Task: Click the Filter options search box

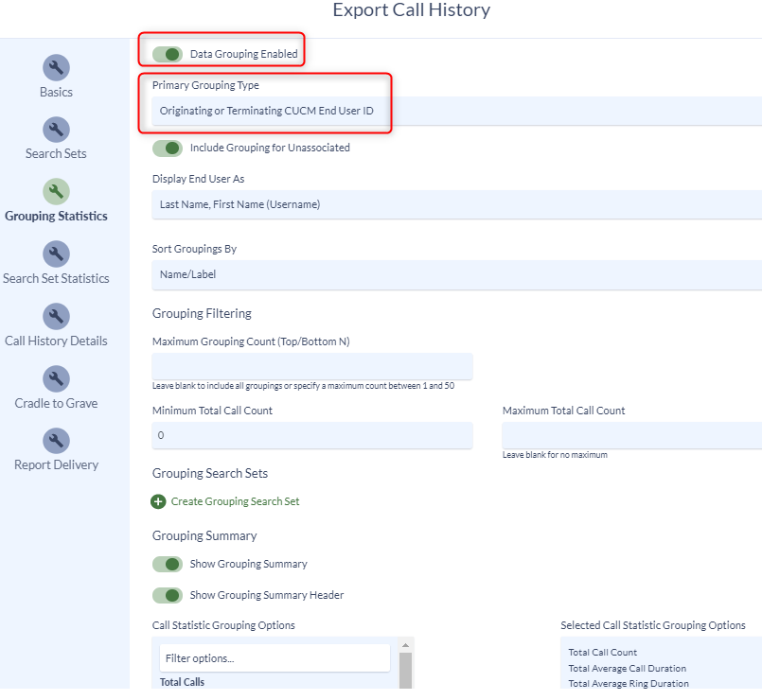Action: 275,658
